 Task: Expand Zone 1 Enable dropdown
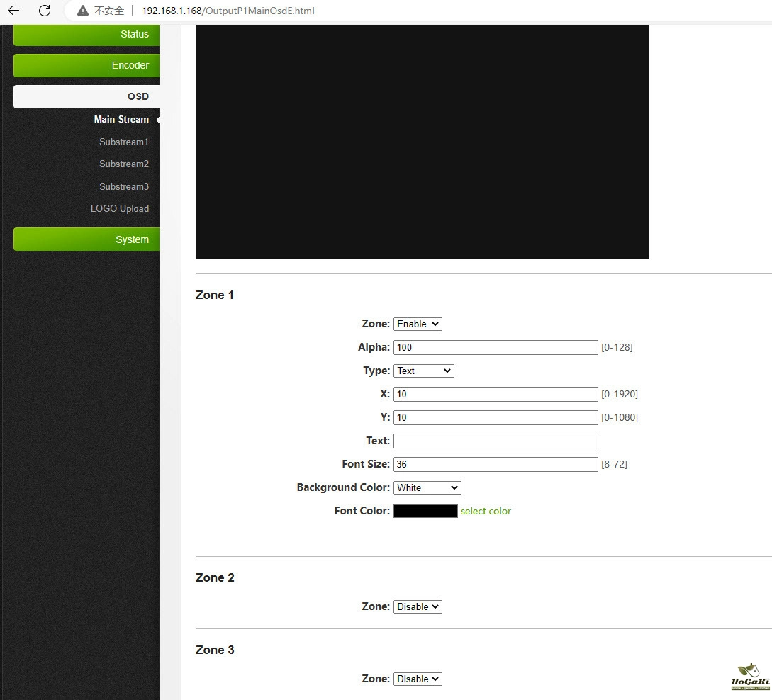(418, 324)
